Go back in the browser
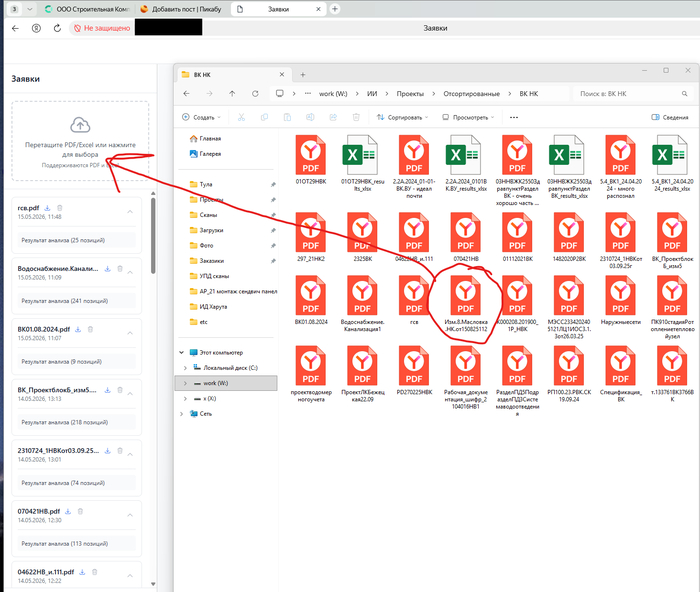This screenshot has height=592, width=700. point(15,28)
